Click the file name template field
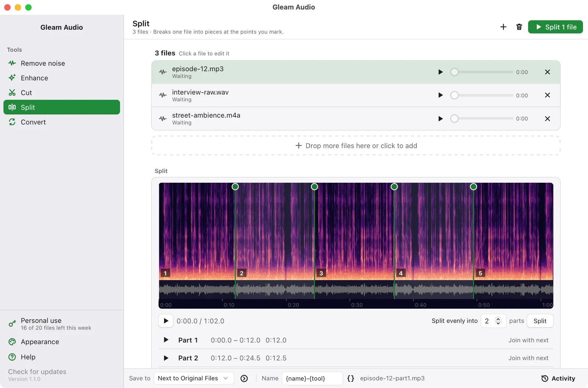 coord(312,378)
